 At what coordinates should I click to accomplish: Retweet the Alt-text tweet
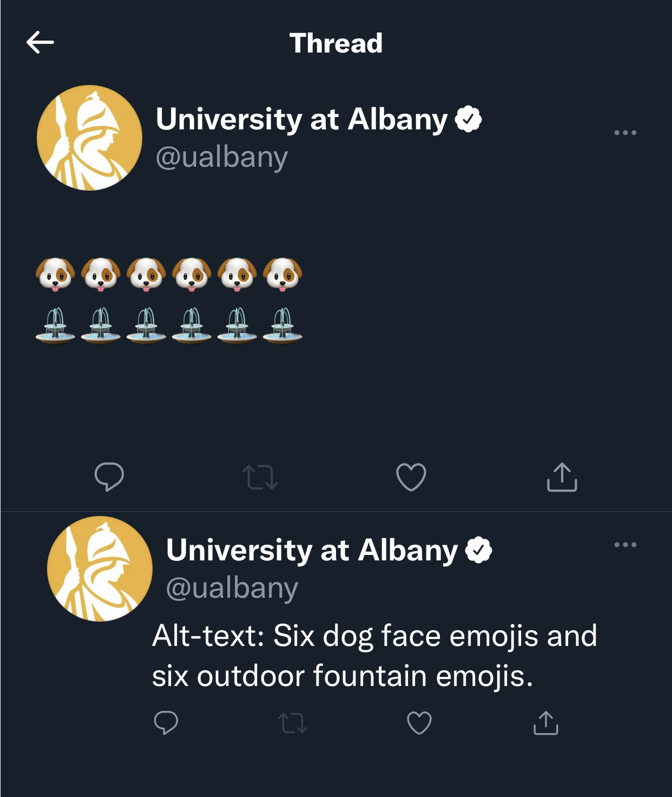click(x=293, y=723)
